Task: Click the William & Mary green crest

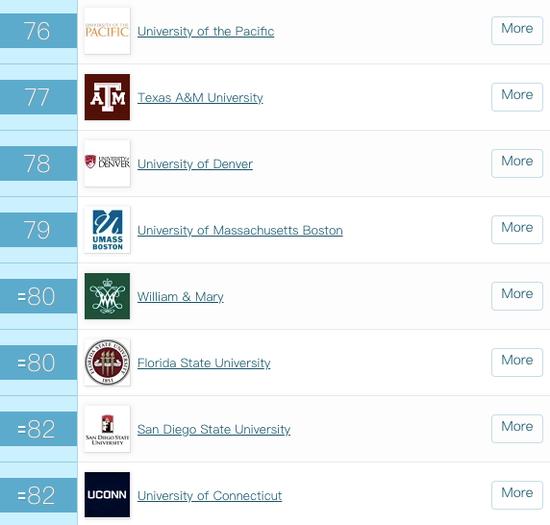Action: (107, 296)
